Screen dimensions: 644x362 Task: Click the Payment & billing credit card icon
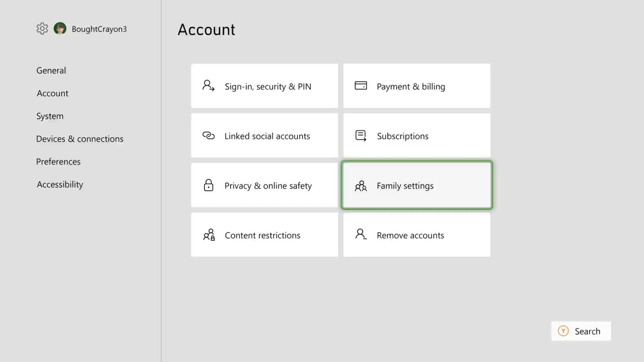click(361, 86)
